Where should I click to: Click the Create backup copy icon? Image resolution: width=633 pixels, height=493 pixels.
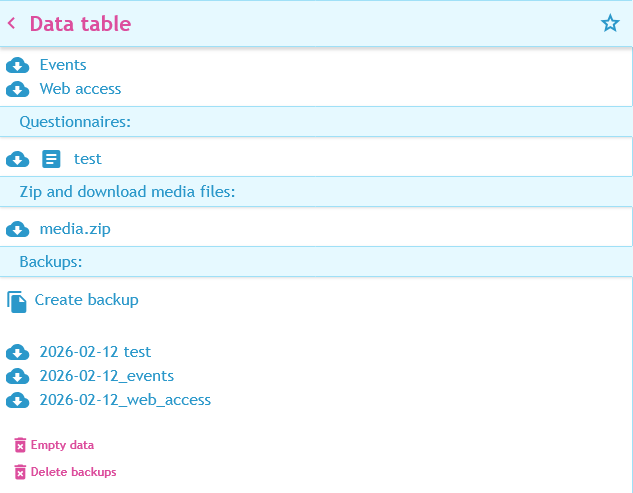(x=17, y=301)
